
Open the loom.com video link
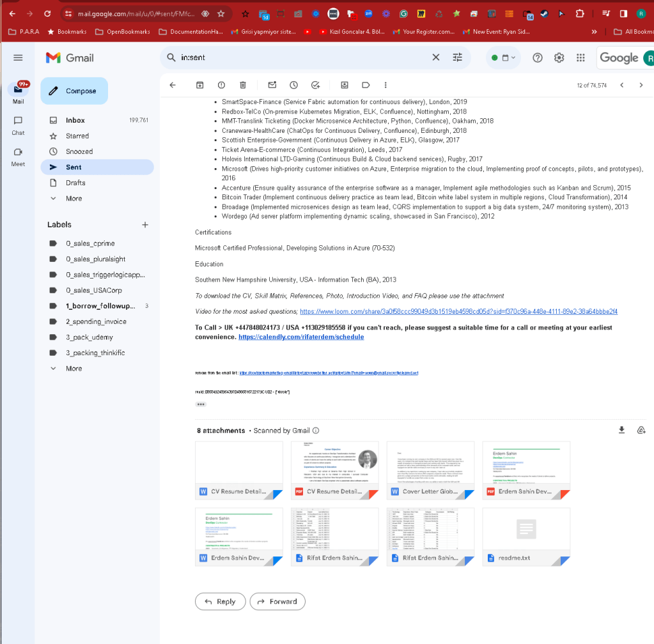458,311
